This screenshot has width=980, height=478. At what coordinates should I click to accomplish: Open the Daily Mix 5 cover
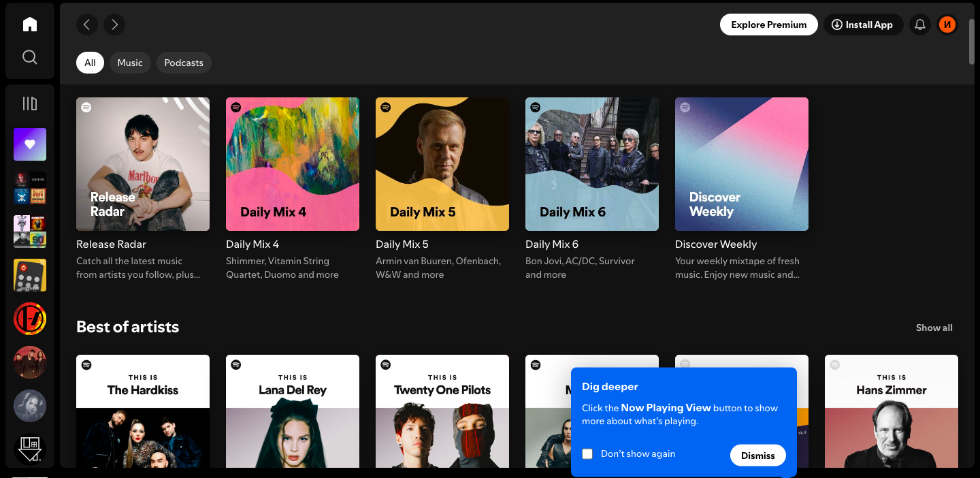442,164
